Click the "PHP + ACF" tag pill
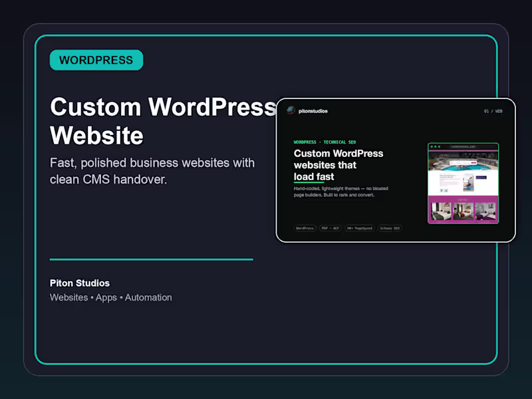This screenshot has width=532, height=399. tap(330, 228)
